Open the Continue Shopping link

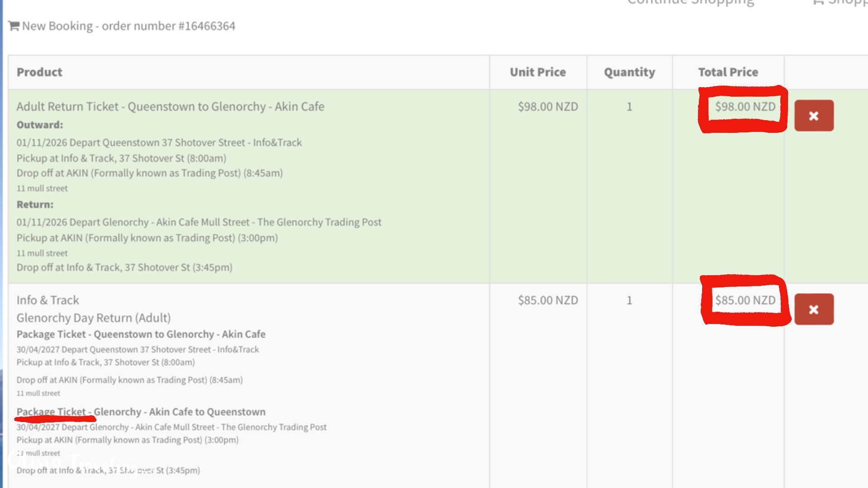point(691,2)
